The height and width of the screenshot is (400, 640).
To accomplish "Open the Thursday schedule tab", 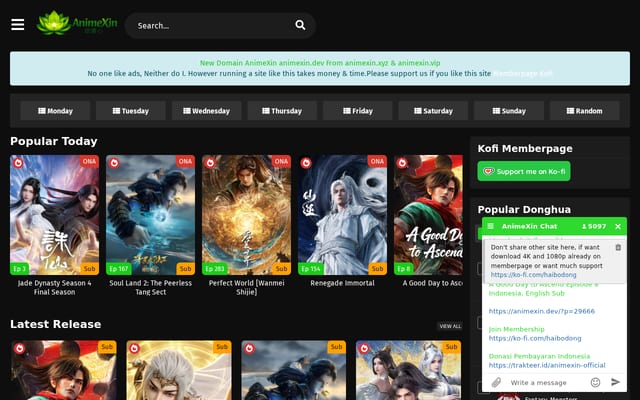I will 282,111.
